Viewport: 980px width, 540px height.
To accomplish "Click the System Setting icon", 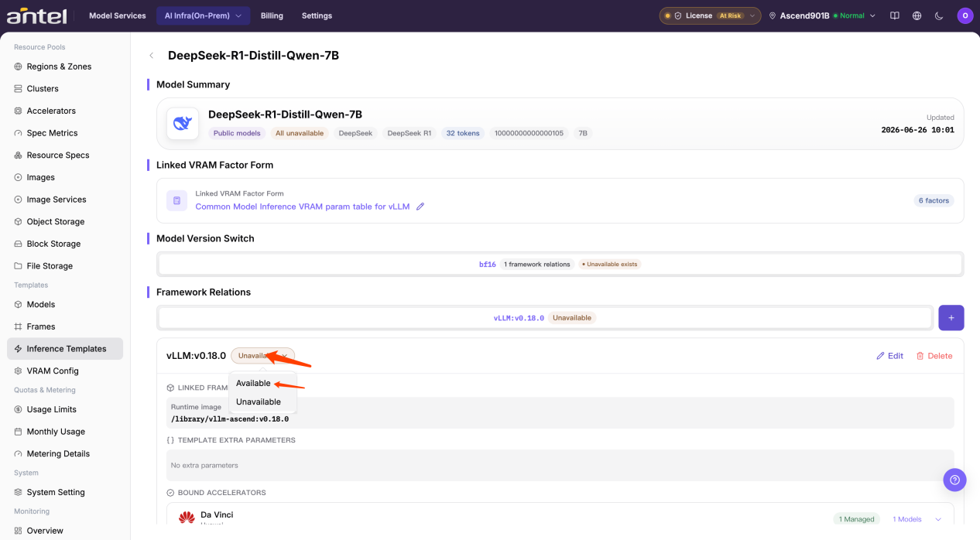I will pos(19,492).
